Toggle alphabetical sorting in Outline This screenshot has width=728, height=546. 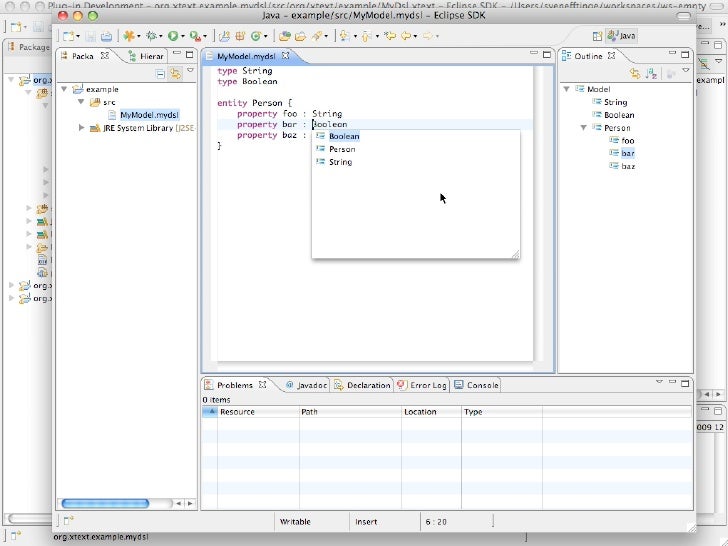click(x=651, y=73)
